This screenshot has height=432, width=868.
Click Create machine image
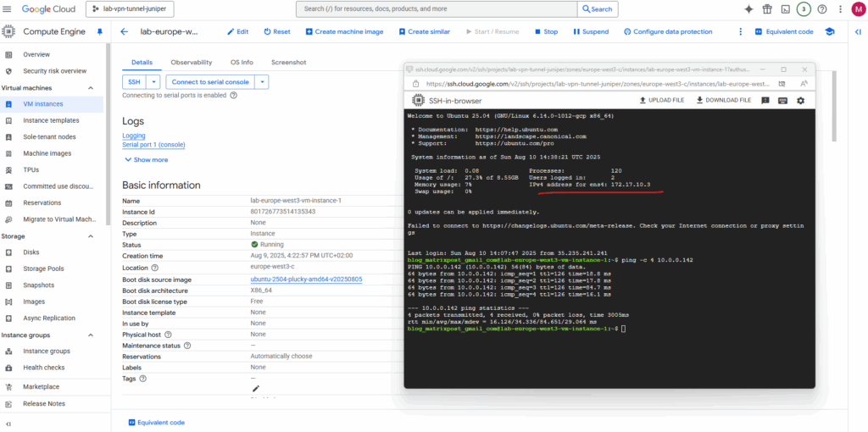[x=344, y=31]
